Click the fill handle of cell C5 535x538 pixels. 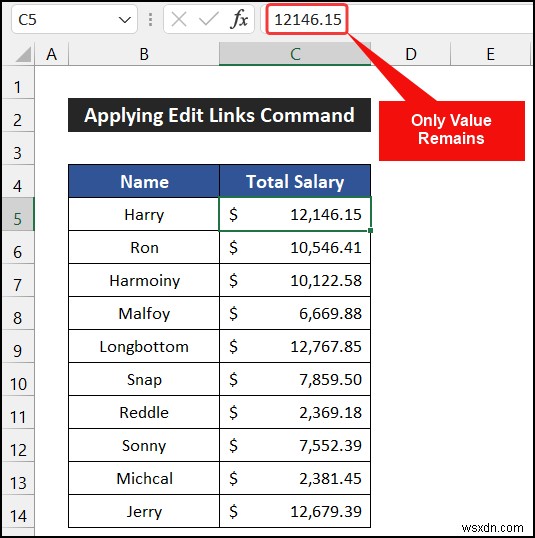click(370, 231)
